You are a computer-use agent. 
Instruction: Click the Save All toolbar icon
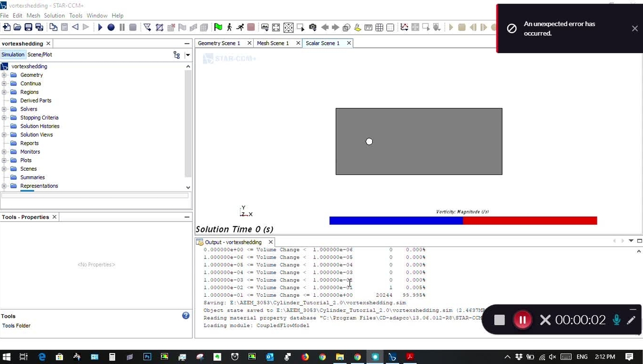(x=39, y=27)
